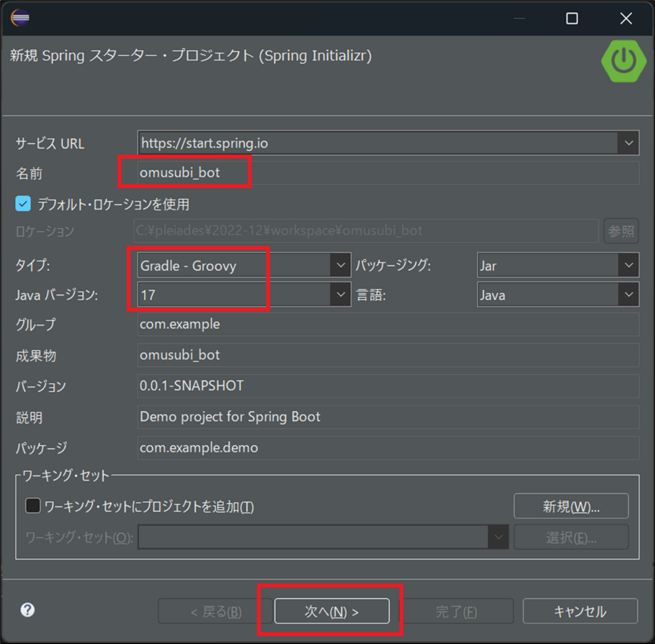
Task: Click the location path field
Action: [366, 231]
